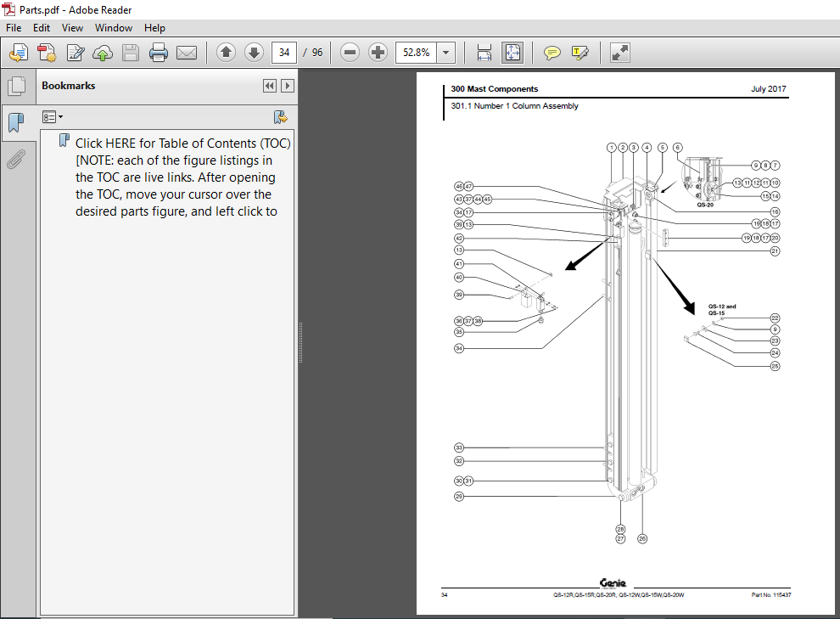Click the Save floppy disk icon
840x619 pixels.
[x=131, y=53]
